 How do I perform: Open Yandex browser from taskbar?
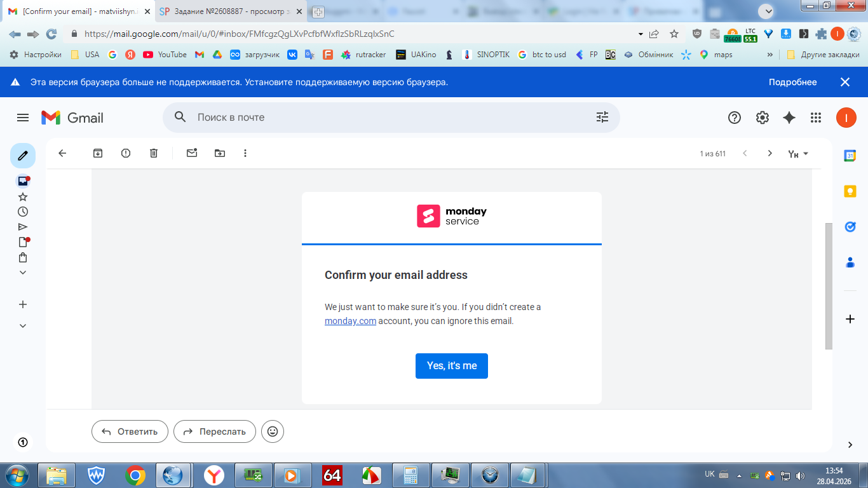(214, 475)
